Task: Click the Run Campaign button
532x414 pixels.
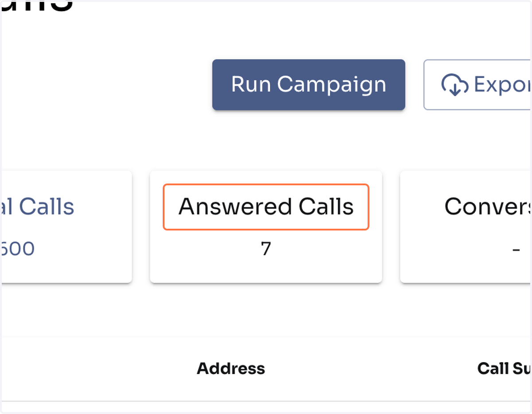Action: click(309, 85)
